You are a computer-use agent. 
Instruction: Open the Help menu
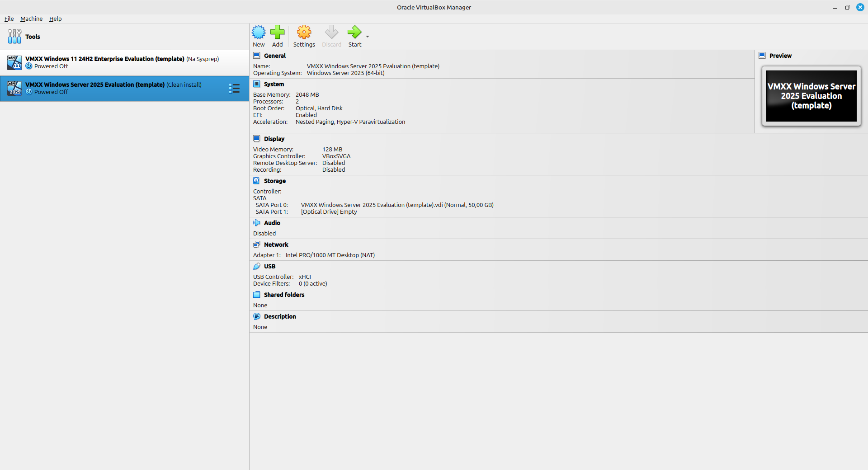[x=55, y=19]
